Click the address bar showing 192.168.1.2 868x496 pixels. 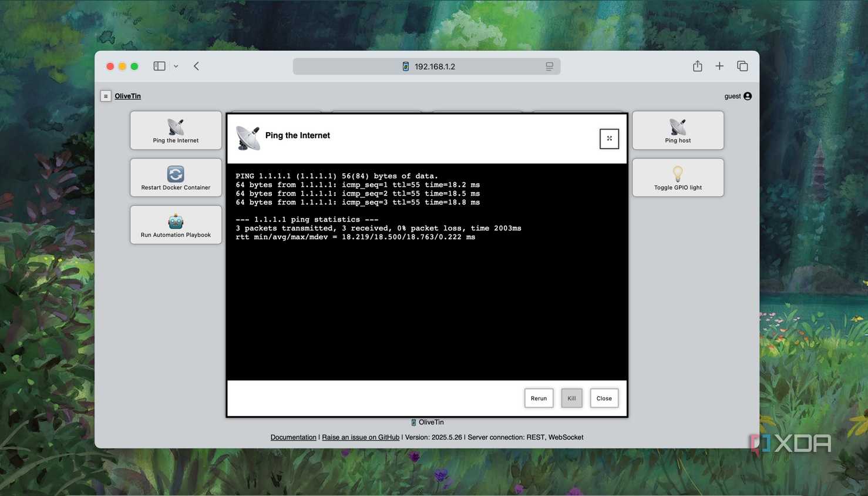point(426,66)
